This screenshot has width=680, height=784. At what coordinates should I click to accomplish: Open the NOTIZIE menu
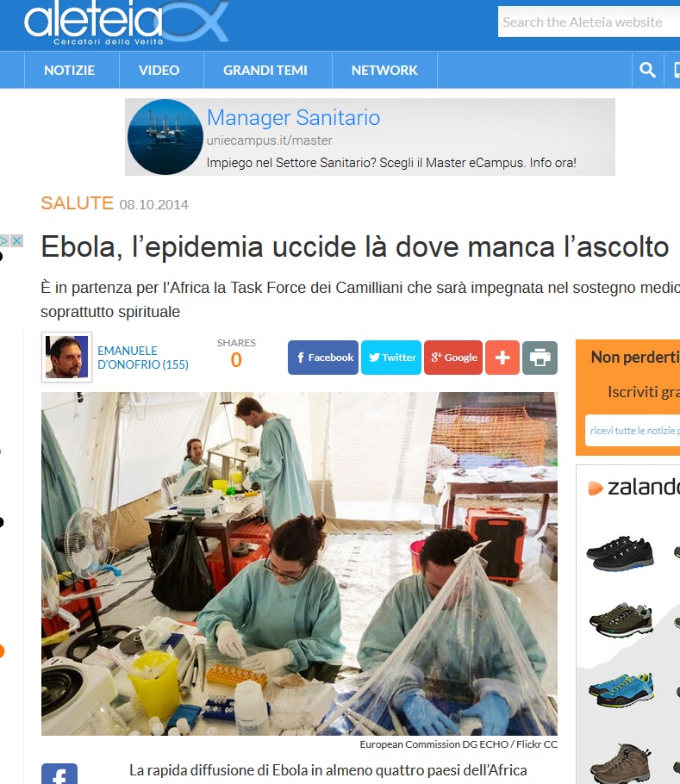pyautogui.click(x=69, y=70)
